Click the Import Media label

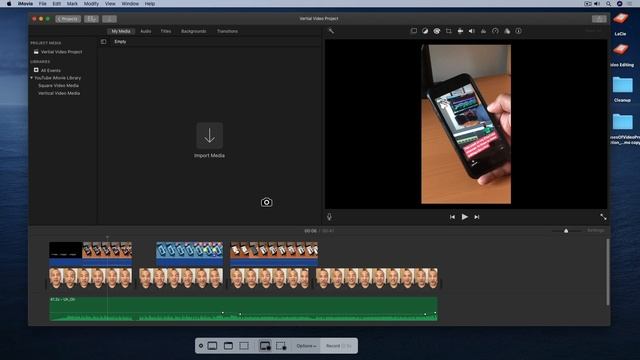pyautogui.click(x=209, y=156)
